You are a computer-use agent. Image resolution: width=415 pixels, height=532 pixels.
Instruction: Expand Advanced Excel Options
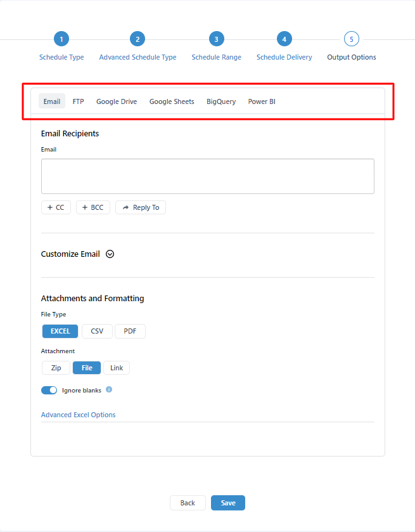[x=78, y=415]
